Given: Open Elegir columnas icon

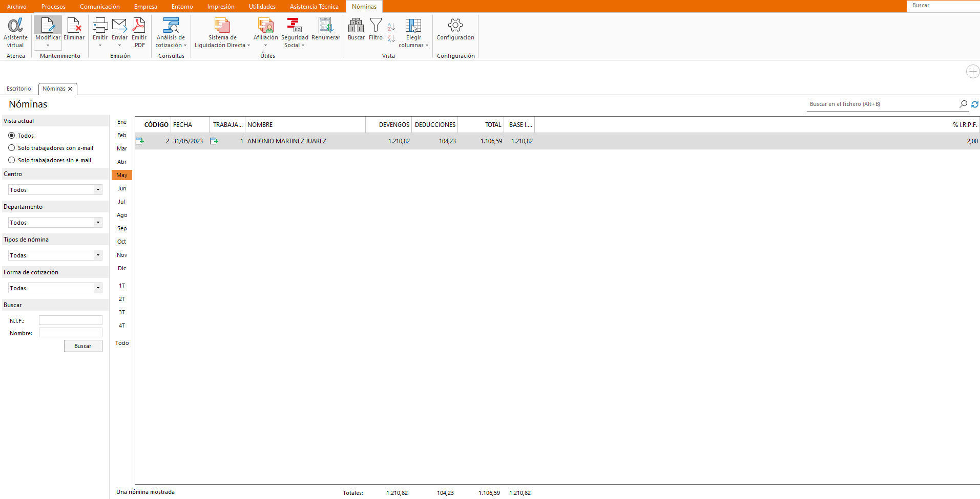Looking at the screenshot, I should 413,25.
